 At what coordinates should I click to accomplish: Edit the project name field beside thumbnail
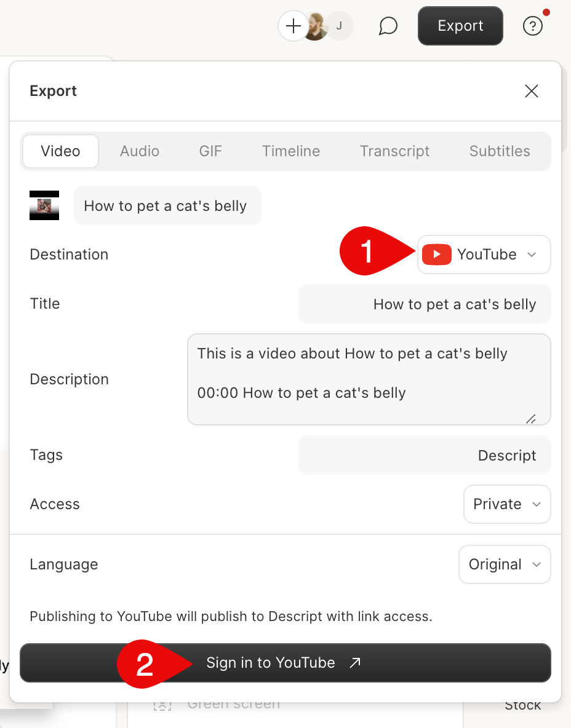167,206
